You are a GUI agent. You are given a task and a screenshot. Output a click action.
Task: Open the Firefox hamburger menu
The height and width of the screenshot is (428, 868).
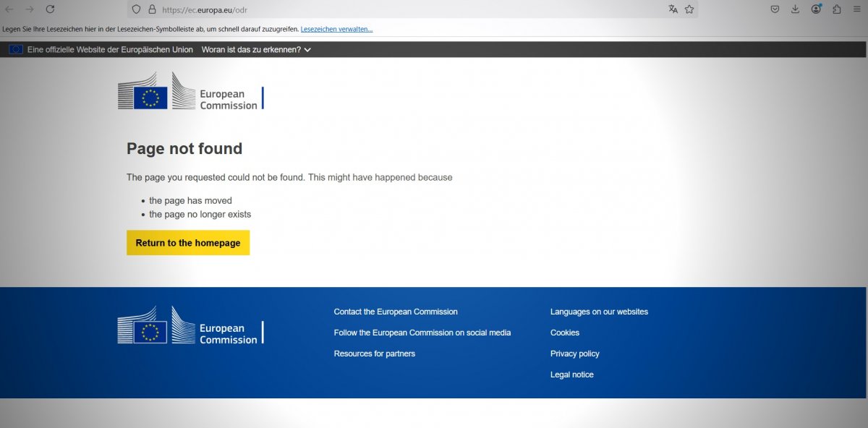tap(857, 9)
